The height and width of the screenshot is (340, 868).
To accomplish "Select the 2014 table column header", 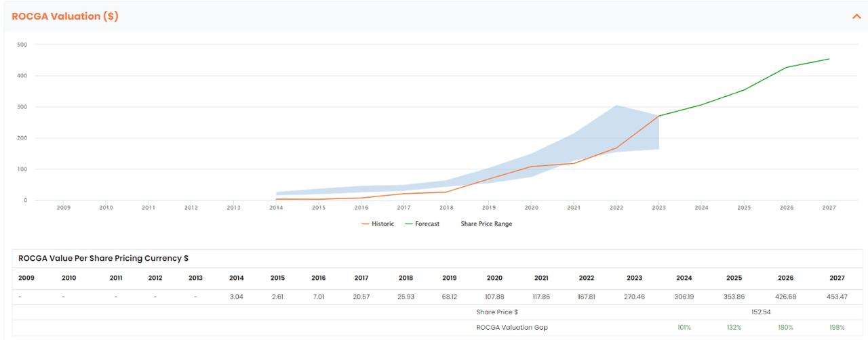I will click(x=237, y=278).
